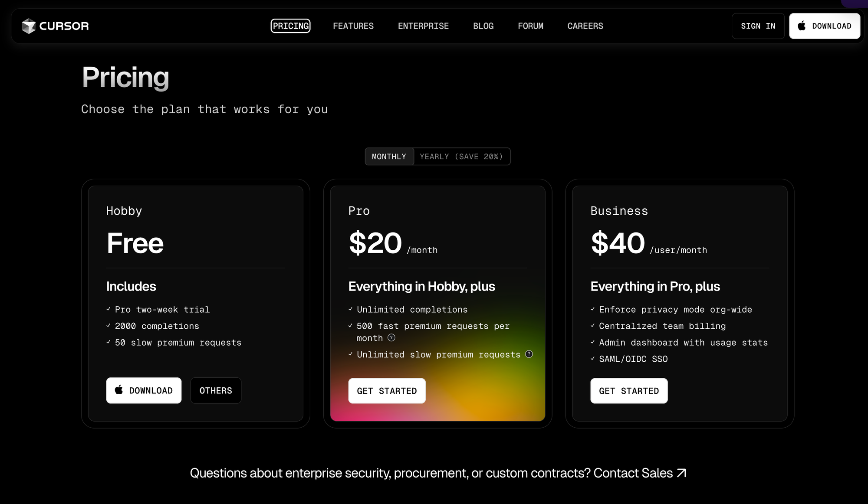This screenshot has height=504, width=868.
Task: Click the question mark beside unlimited slow premium requests
Action: point(529,354)
